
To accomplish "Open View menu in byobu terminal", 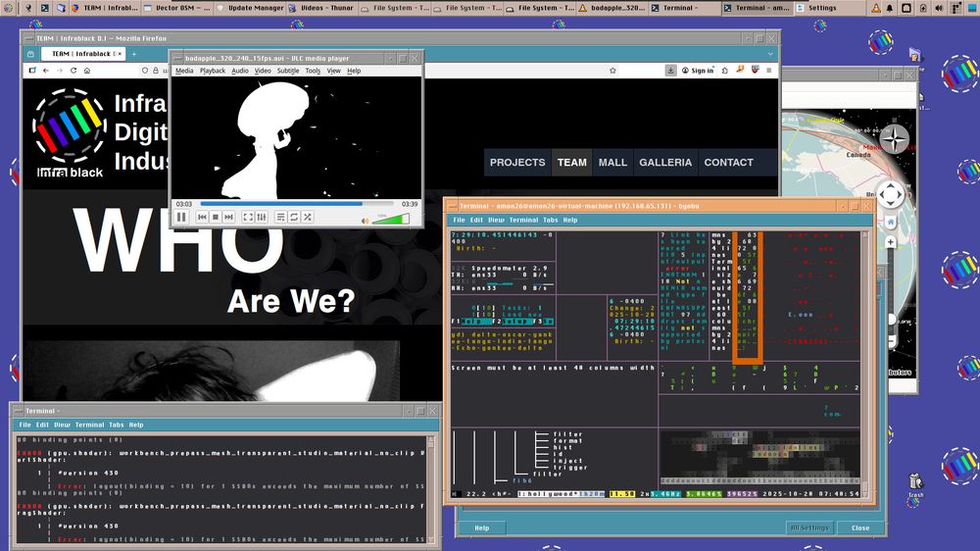I will [x=496, y=221].
